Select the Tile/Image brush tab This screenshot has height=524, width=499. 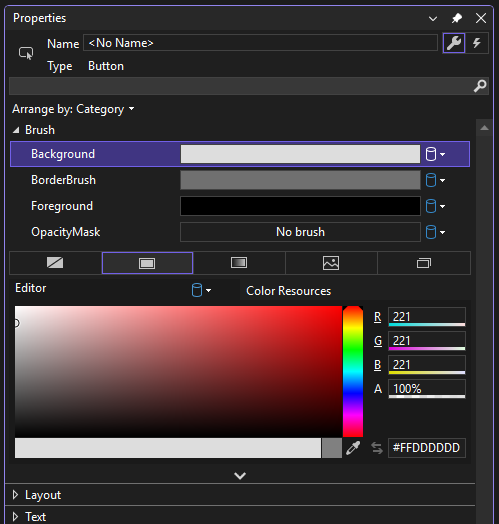point(331,263)
